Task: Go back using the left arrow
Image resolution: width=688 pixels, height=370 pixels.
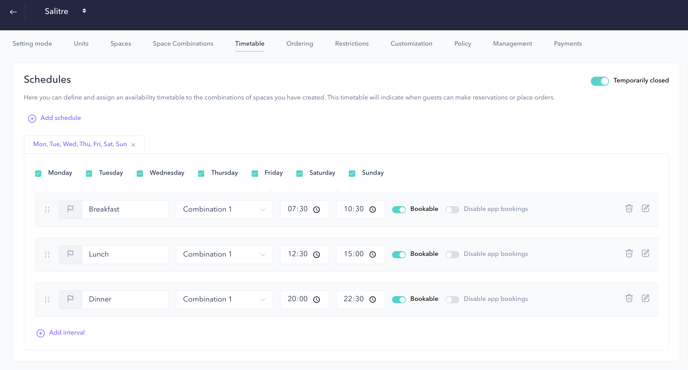Action: tap(13, 12)
